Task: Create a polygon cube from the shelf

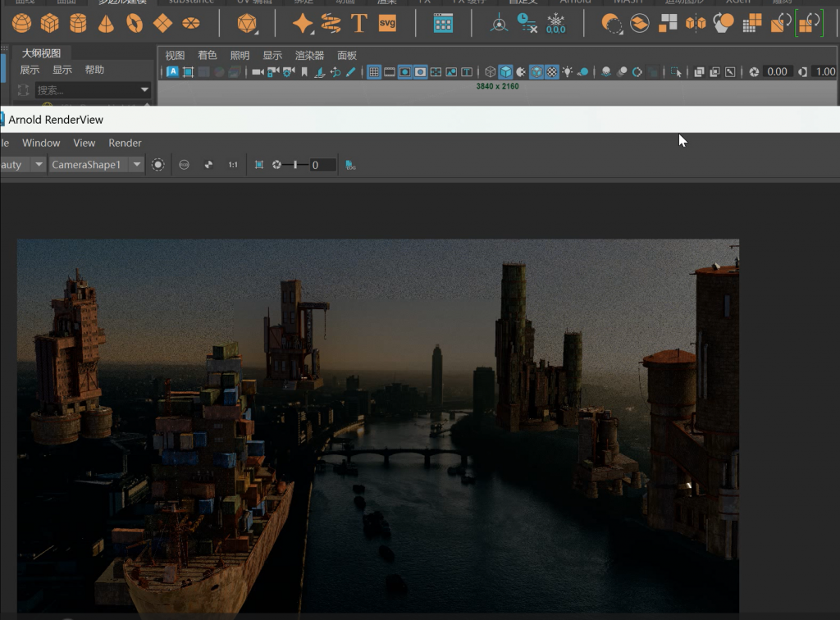Action: 50,24
